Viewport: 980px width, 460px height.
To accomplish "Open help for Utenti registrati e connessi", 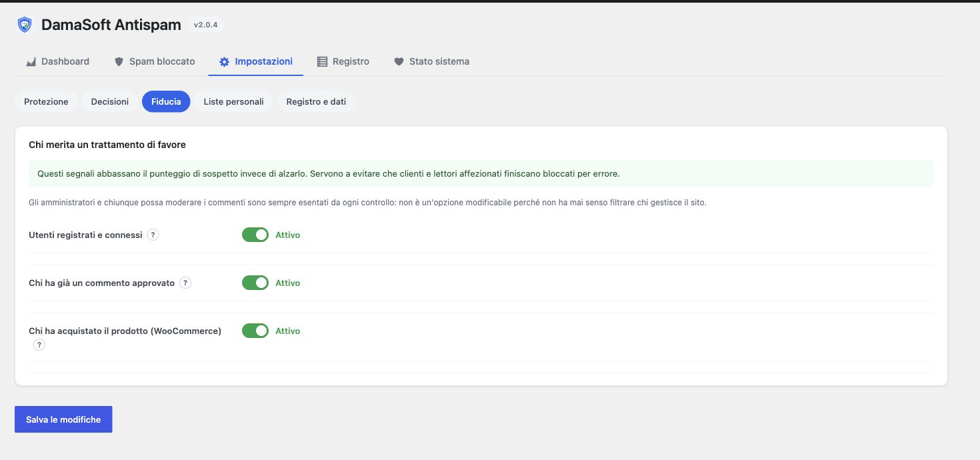I will point(153,235).
